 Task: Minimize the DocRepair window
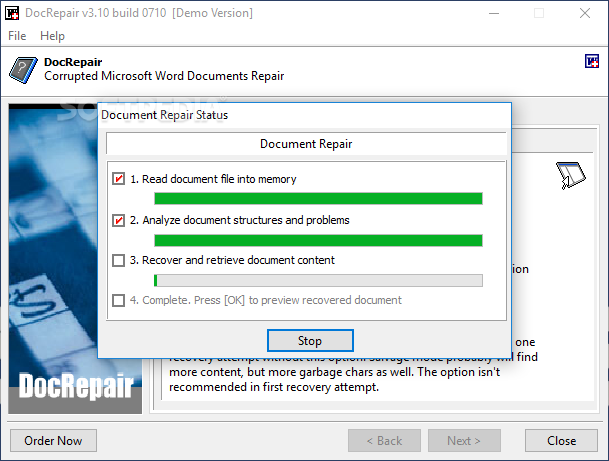pyautogui.click(x=494, y=13)
